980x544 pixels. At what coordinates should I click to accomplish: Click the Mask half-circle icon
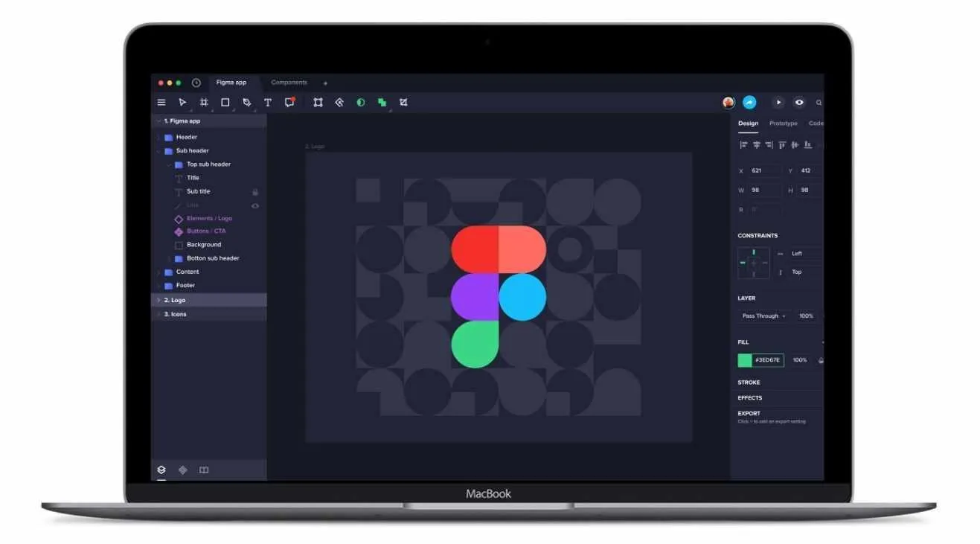(361, 103)
